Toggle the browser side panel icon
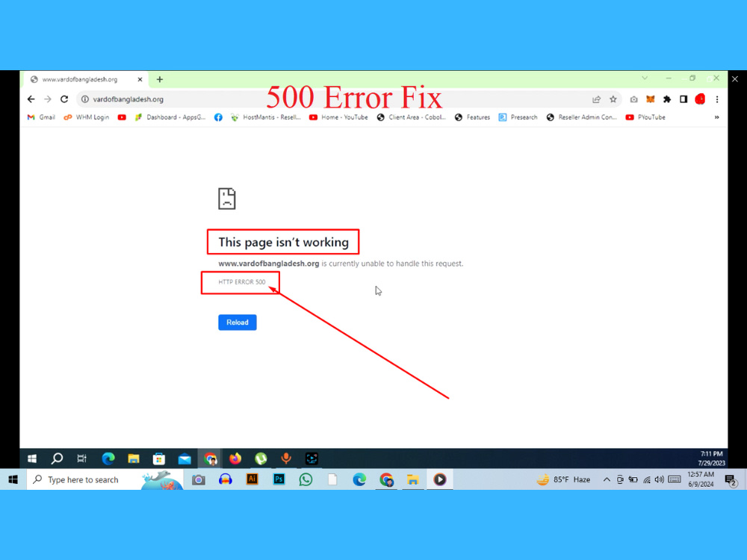The image size is (747, 560). pyautogui.click(x=684, y=99)
